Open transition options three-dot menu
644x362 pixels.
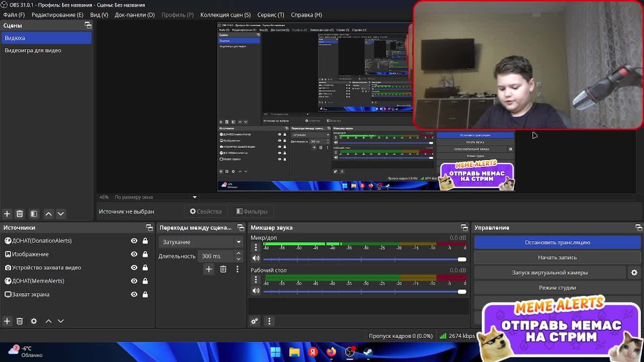click(x=237, y=269)
